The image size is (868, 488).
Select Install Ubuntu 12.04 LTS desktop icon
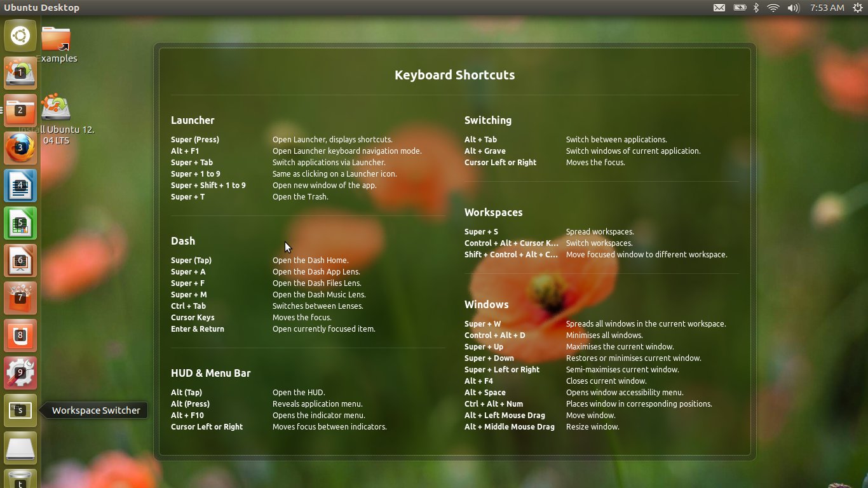click(x=56, y=119)
